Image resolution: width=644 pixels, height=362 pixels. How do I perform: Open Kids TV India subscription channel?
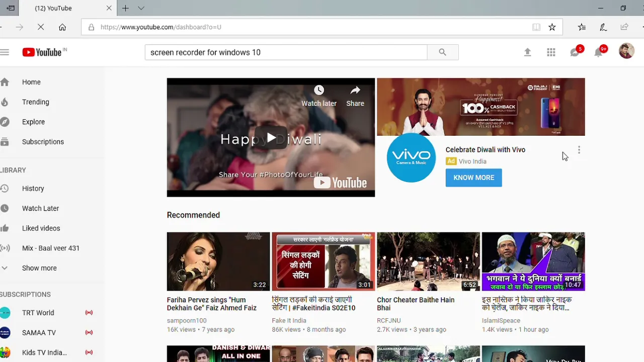pyautogui.click(x=44, y=352)
